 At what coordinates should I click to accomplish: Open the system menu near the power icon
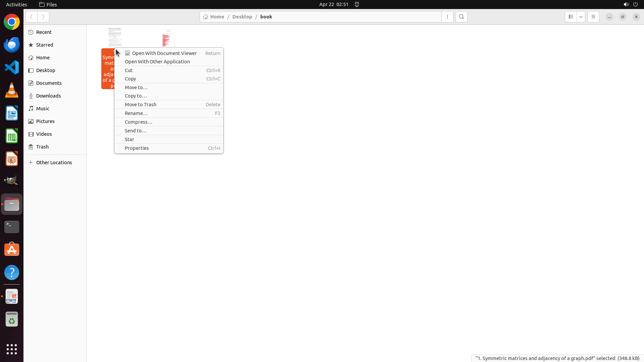click(x=635, y=4)
